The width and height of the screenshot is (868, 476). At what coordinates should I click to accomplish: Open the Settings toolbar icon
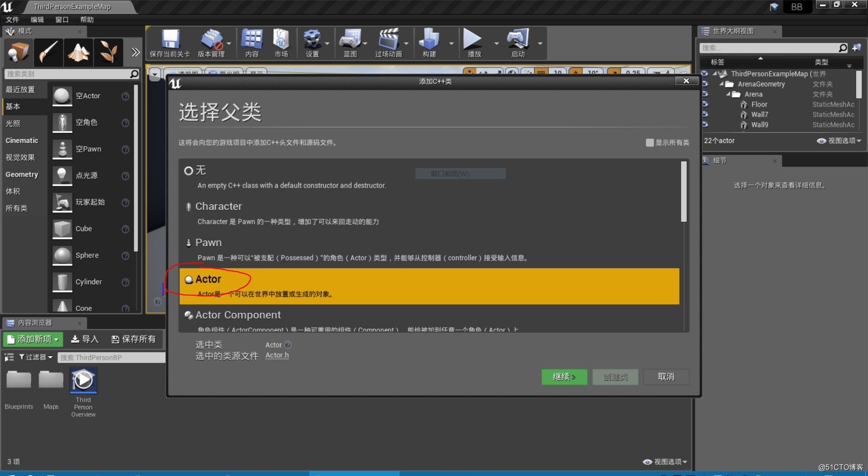(312, 40)
